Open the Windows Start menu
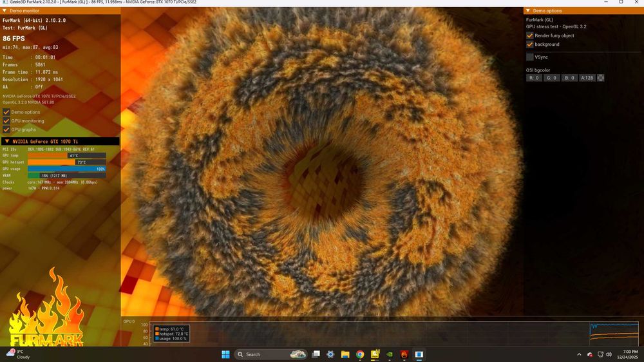Viewport: 644px width, 362px height. [x=225, y=354]
